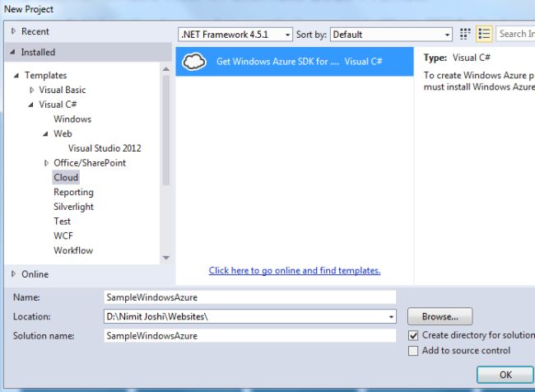Screen dimensions: 535x392
Task: Switch to small icons view
Action: coord(465,34)
